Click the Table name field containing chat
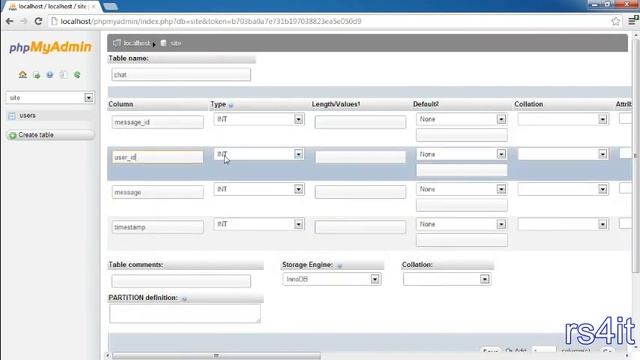640x360 pixels. (181, 75)
